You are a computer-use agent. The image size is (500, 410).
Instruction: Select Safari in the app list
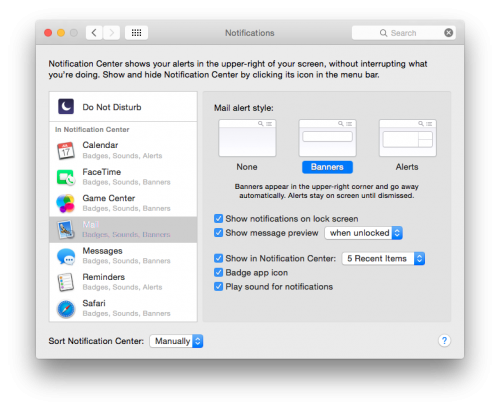(123, 309)
